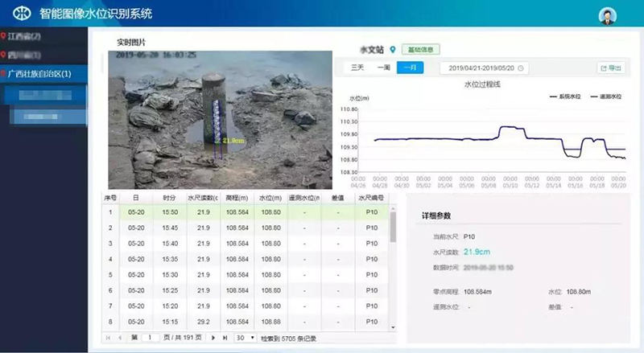This screenshot has width=644, height=353.
Task: Go to the next page of records
Action: [213, 338]
